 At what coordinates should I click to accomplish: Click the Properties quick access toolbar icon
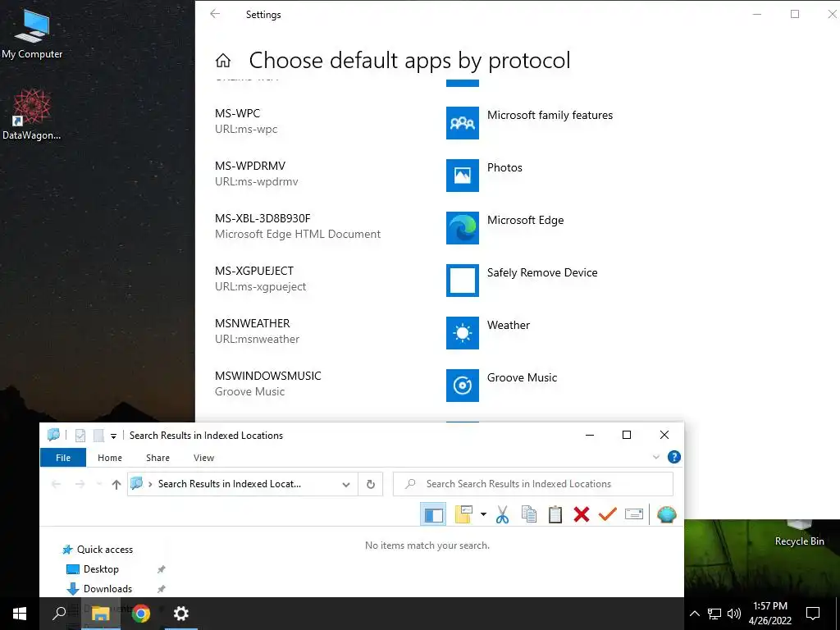click(x=80, y=436)
